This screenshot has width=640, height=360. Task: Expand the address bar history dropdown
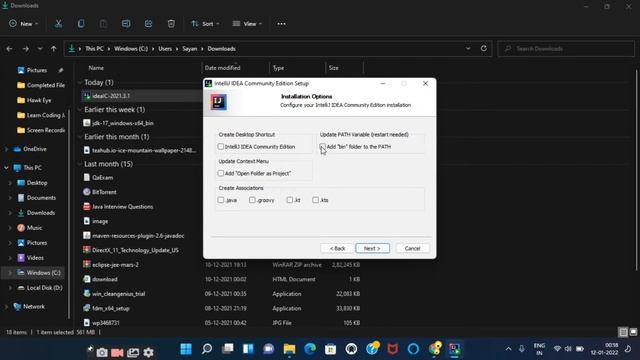(x=468, y=48)
